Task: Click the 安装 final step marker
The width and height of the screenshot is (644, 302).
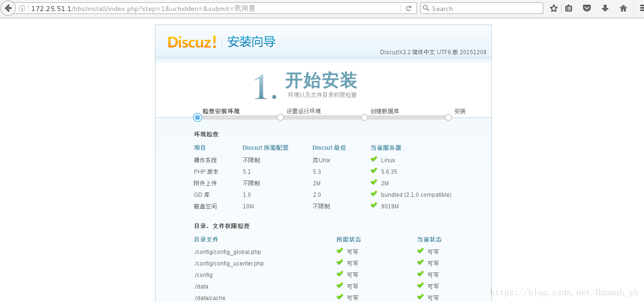Action: (448, 117)
